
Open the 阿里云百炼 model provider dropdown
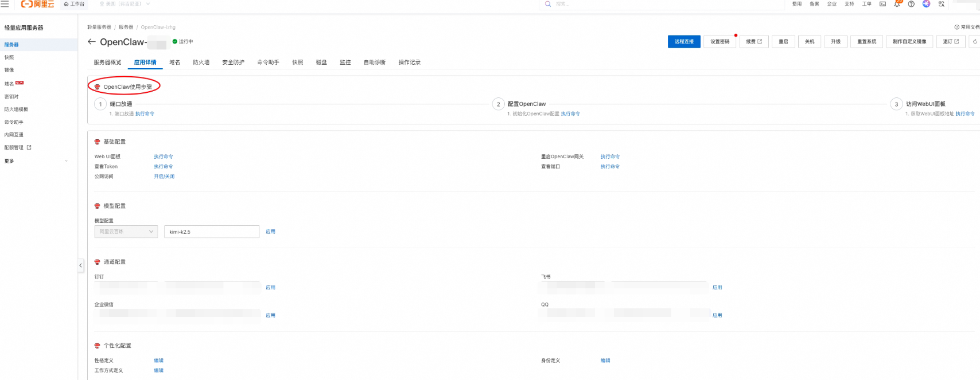[126, 232]
